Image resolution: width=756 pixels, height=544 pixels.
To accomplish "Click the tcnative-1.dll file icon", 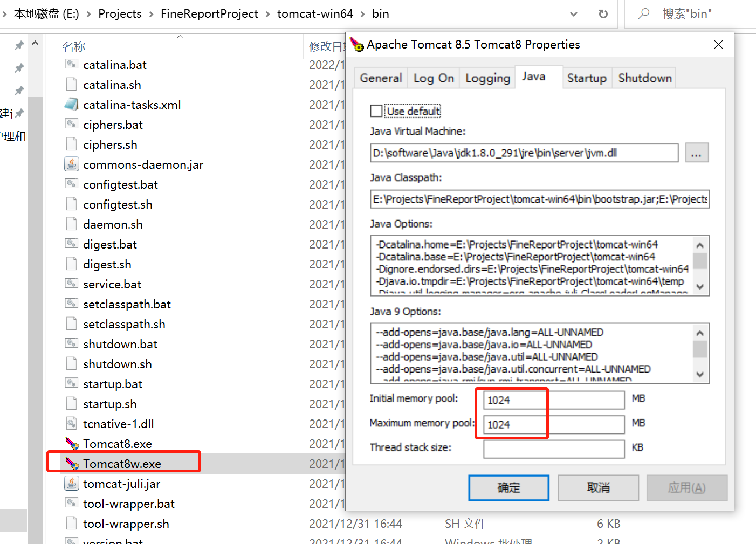I will click(x=72, y=423).
